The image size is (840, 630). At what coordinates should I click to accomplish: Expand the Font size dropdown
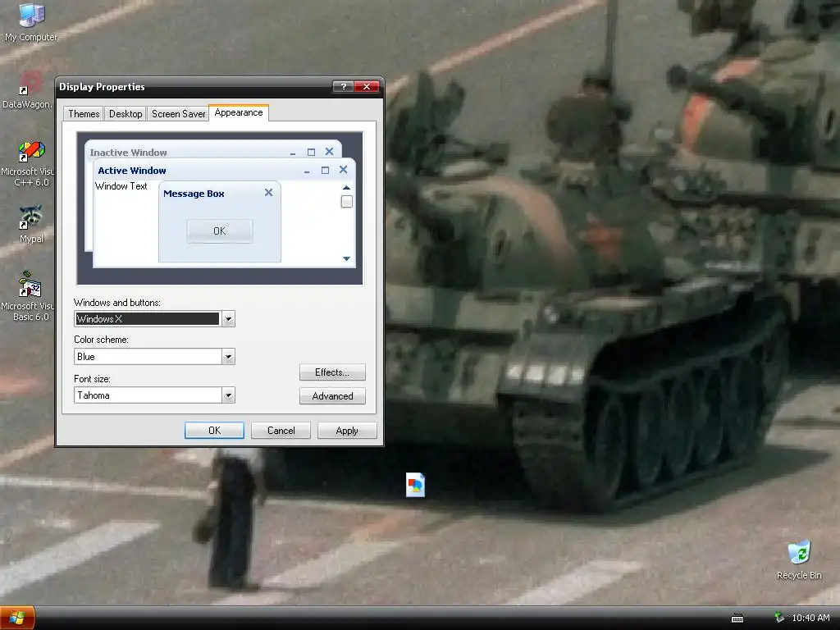[x=228, y=395]
